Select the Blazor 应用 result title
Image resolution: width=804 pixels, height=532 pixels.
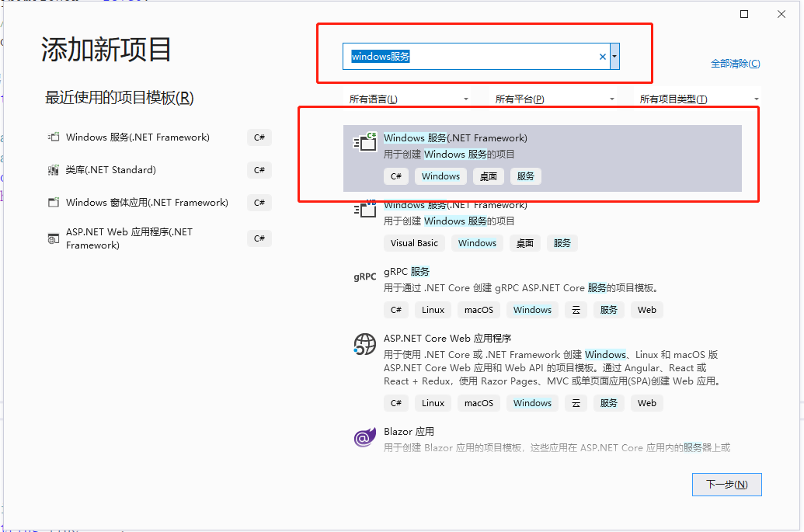click(409, 432)
